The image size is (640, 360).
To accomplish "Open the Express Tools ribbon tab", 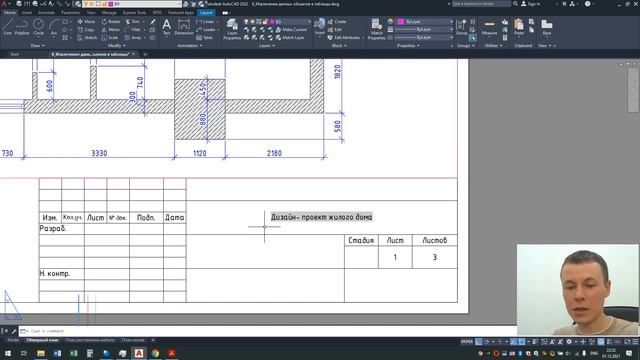I will (134, 13).
